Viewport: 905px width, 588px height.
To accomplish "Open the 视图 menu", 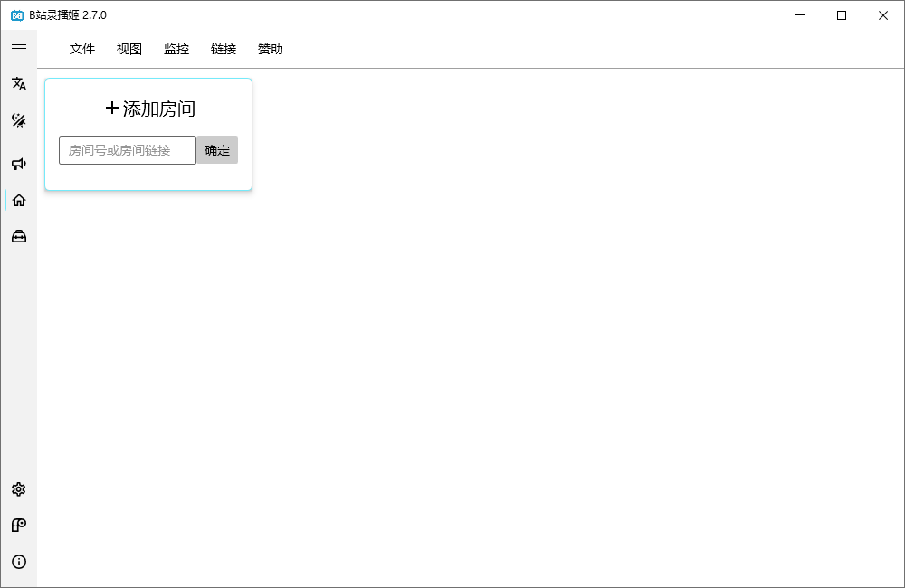I will pos(129,49).
